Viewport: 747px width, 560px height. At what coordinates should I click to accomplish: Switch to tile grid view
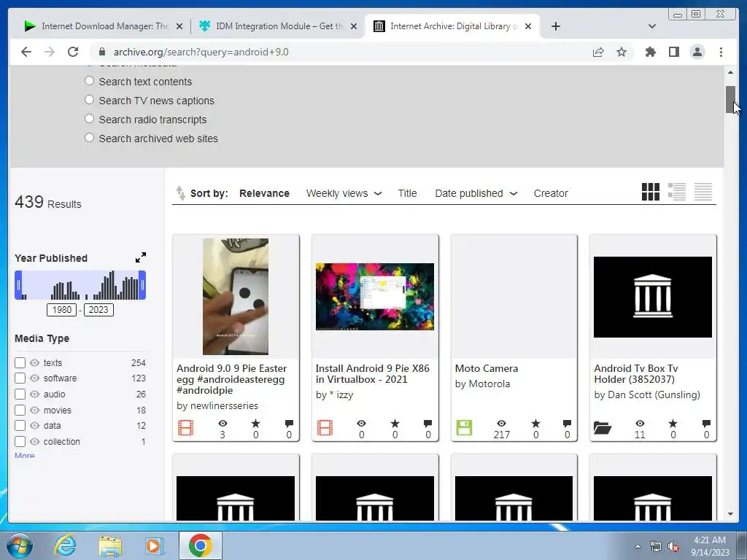coord(650,192)
